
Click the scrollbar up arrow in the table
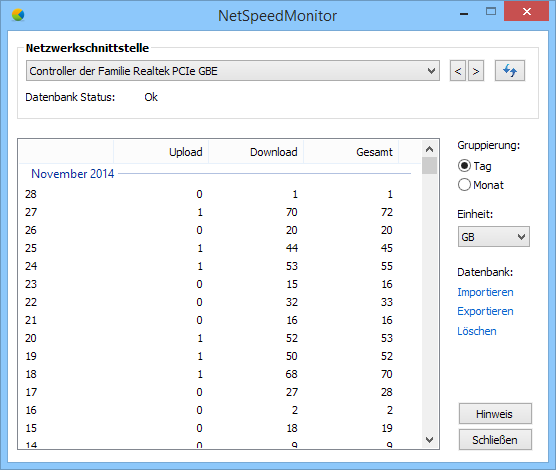point(429,149)
